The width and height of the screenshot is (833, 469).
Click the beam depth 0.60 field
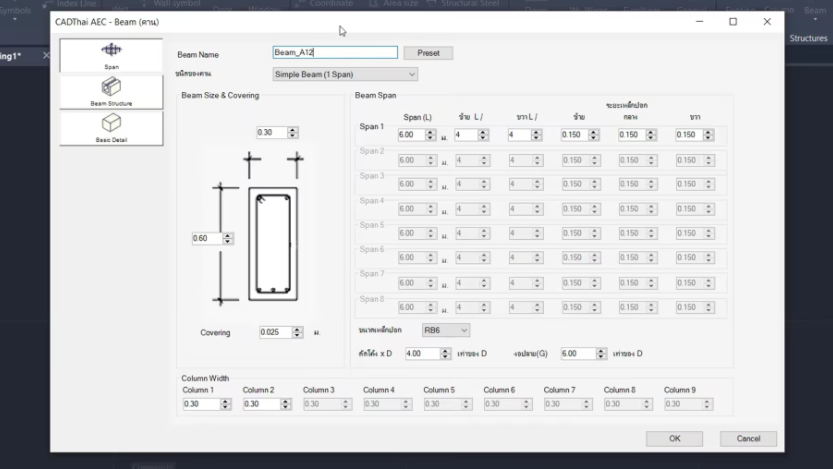(x=207, y=238)
